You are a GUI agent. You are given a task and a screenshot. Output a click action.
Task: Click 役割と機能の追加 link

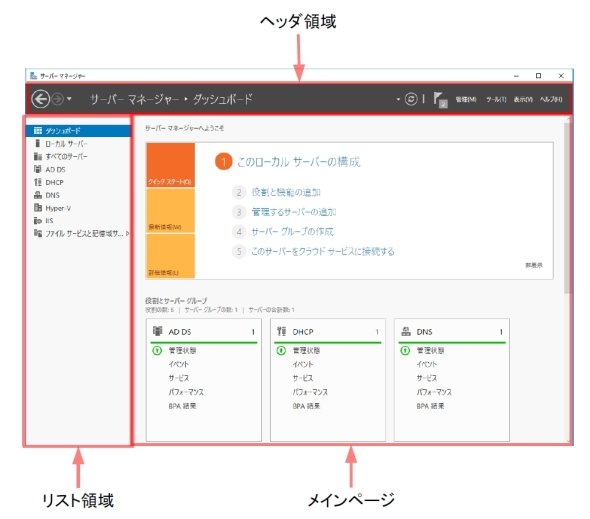(286, 192)
